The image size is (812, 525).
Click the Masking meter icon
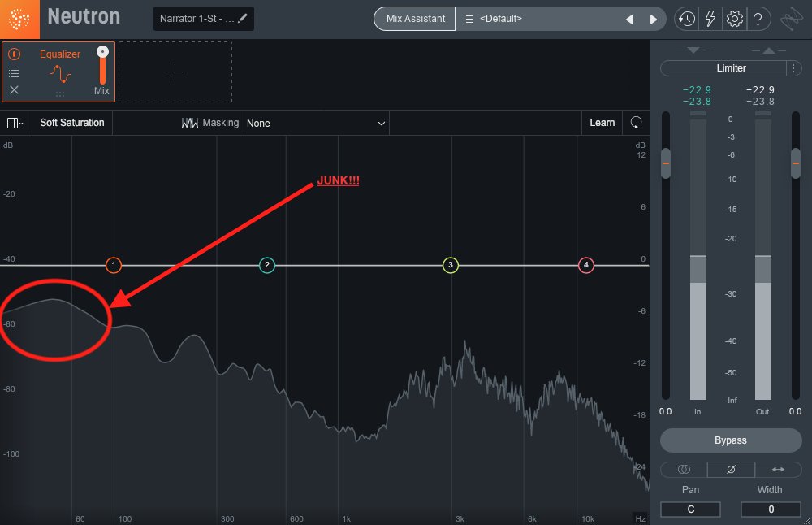click(x=189, y=123)
